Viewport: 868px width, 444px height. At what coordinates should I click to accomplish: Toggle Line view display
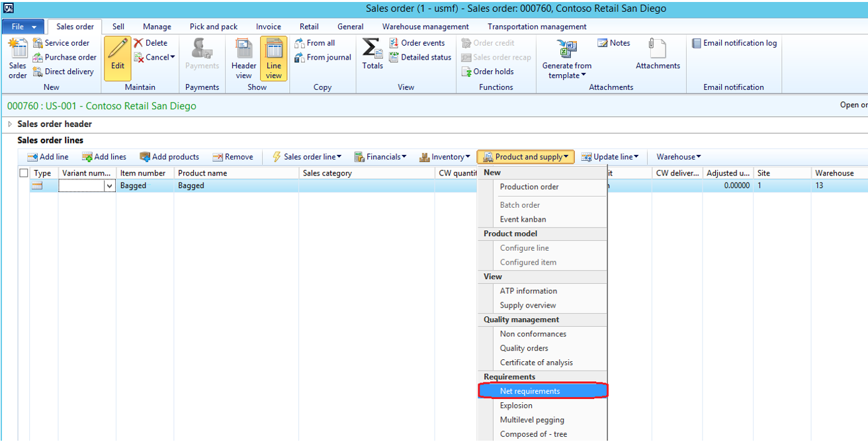[274, 58]
